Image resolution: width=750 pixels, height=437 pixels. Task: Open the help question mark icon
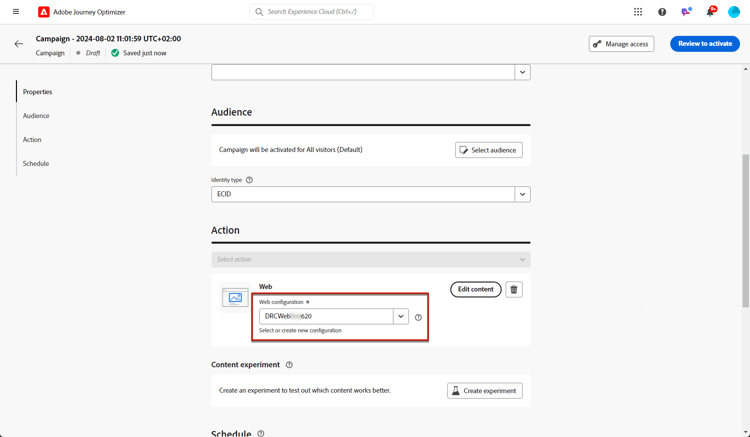click(662, 12)
